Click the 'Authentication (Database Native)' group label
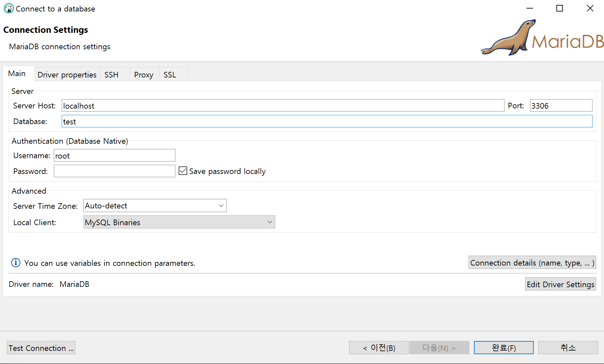The height and width of the screenshot is (364, 604). click(70, 141)
